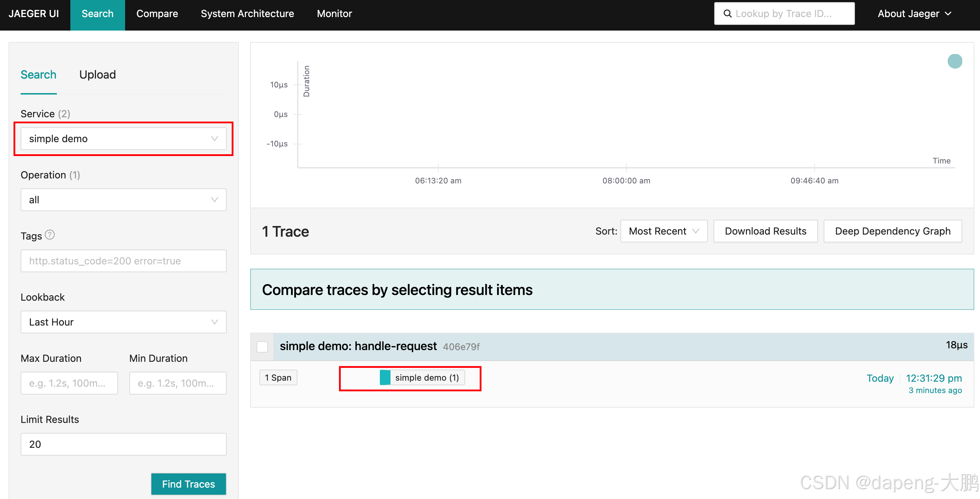
Task: Change Sort order from Most Recent
Action: [663, 231]
